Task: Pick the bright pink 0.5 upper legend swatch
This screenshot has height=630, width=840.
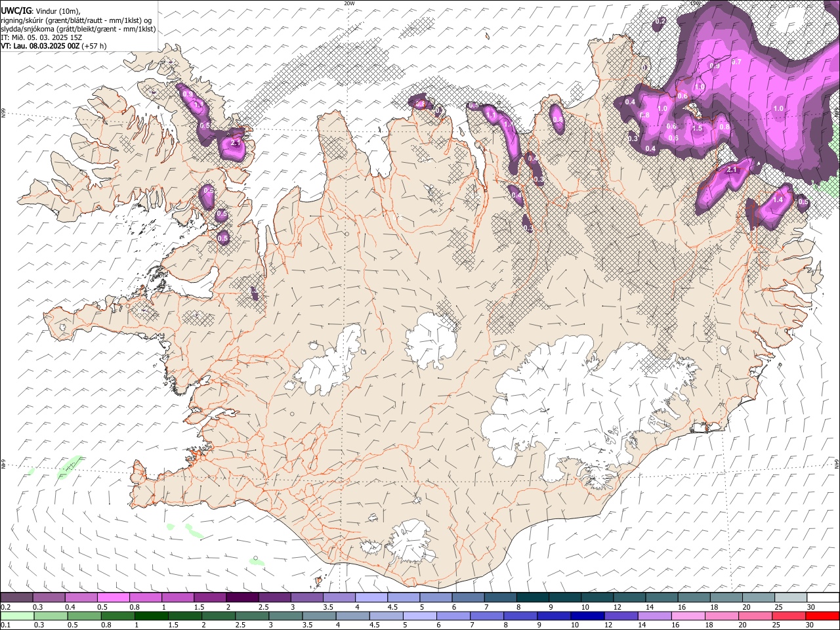Action: (x=114, y=597)
